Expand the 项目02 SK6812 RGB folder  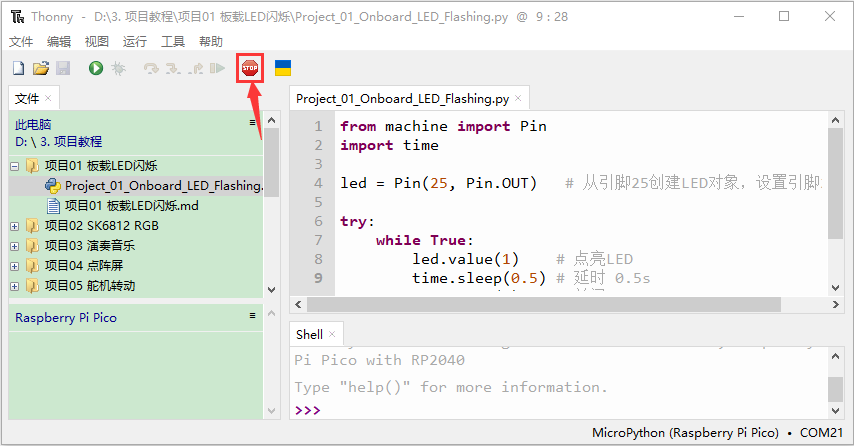pos(15,226)
